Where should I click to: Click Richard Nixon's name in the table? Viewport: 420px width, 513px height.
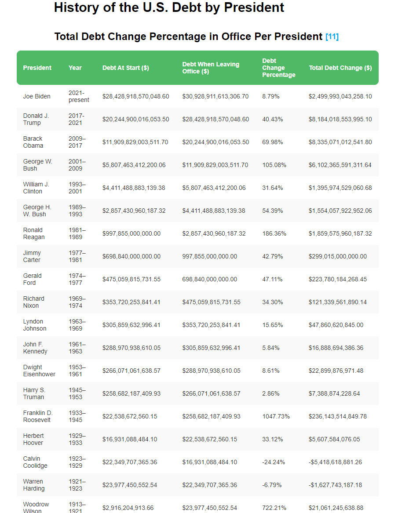(34, 302)
